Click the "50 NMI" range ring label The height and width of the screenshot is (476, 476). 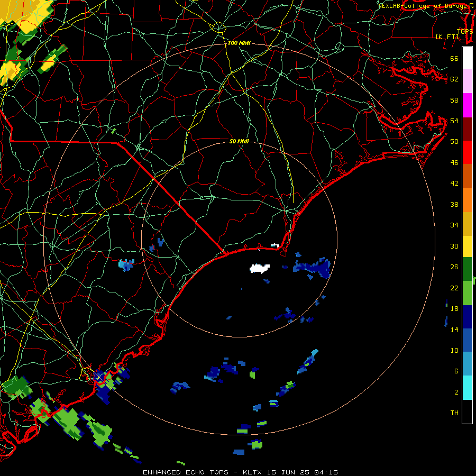[239, 141]
